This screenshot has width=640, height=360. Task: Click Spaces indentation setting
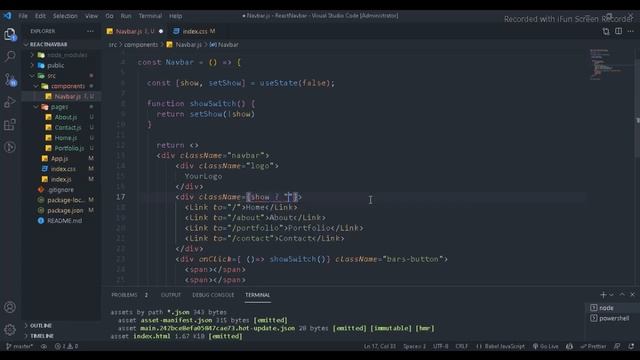[414, 347]
